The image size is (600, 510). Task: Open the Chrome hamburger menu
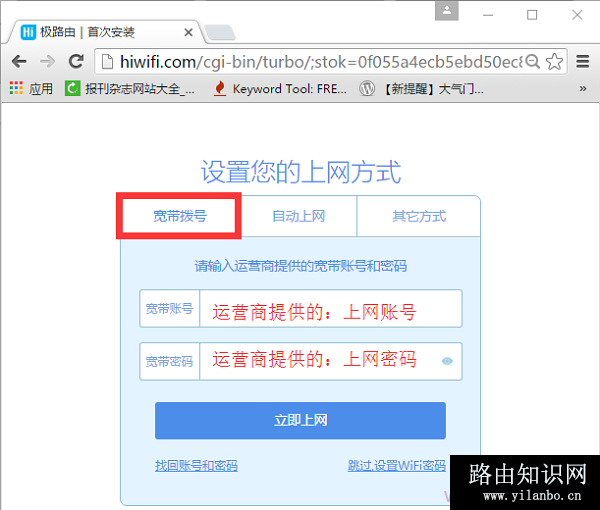583,61
